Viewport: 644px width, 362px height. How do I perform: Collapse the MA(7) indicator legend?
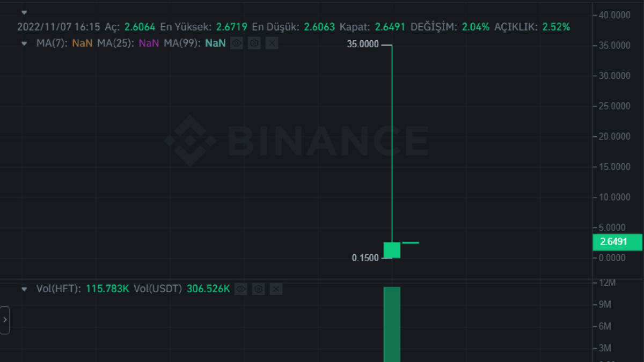coord(24,43)
